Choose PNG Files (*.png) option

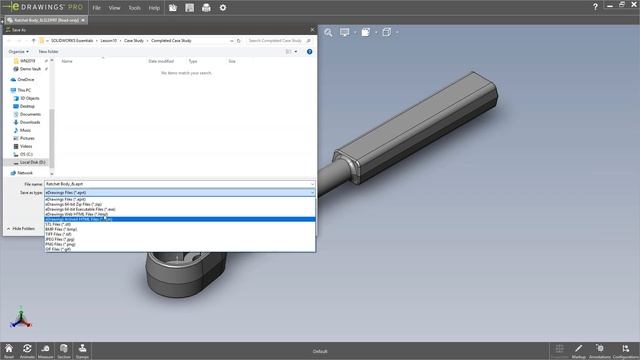click(x=180, y=244)
